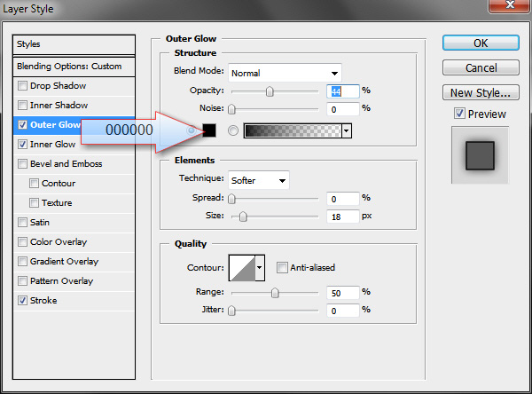Image resolution: width=532 pixels, height=394 pixels.
Task: Click the Opacity percent field
Action: click(x=342, y=91)
